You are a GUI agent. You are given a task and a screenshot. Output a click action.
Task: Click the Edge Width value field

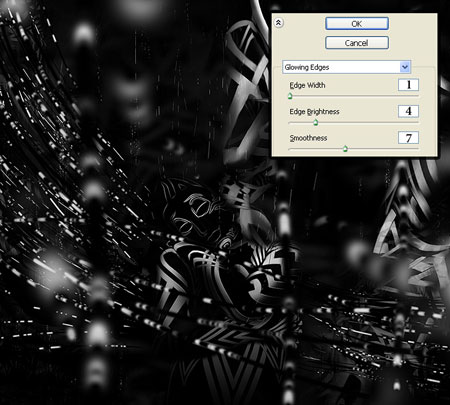point(408,85)
